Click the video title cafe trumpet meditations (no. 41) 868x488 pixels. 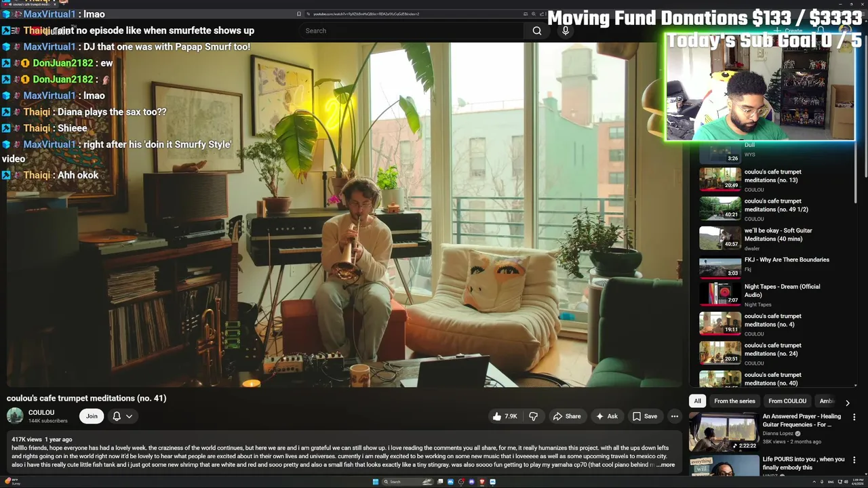pyautogui.click(x=86, y=398)
